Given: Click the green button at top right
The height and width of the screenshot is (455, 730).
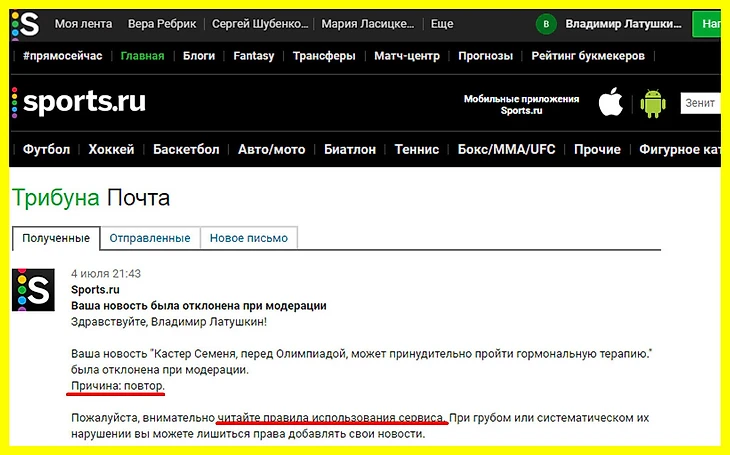Looking at the screenshot, I should tap(706, 24).
